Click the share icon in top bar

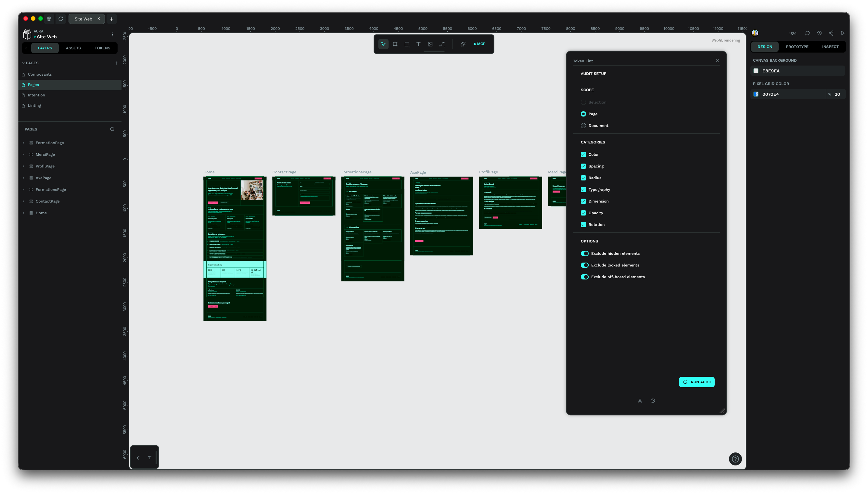click(x=831, y=33)
